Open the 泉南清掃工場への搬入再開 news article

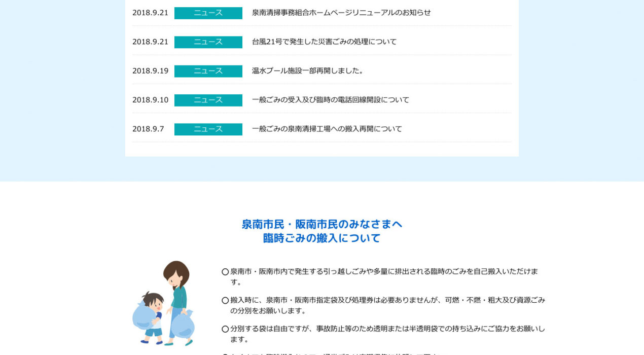point(327,129)
